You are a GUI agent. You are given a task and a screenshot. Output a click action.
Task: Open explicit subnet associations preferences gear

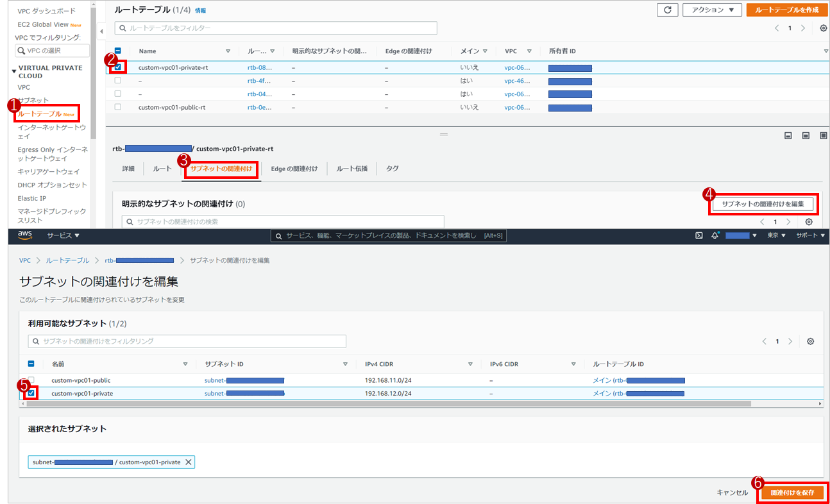click(809, 222)
